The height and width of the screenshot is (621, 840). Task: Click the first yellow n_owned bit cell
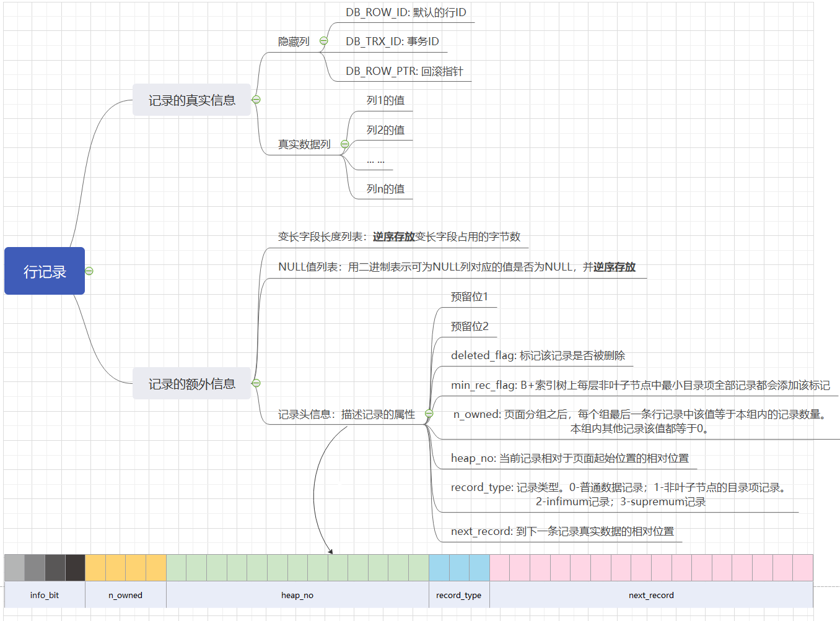[x=95, y=568]
